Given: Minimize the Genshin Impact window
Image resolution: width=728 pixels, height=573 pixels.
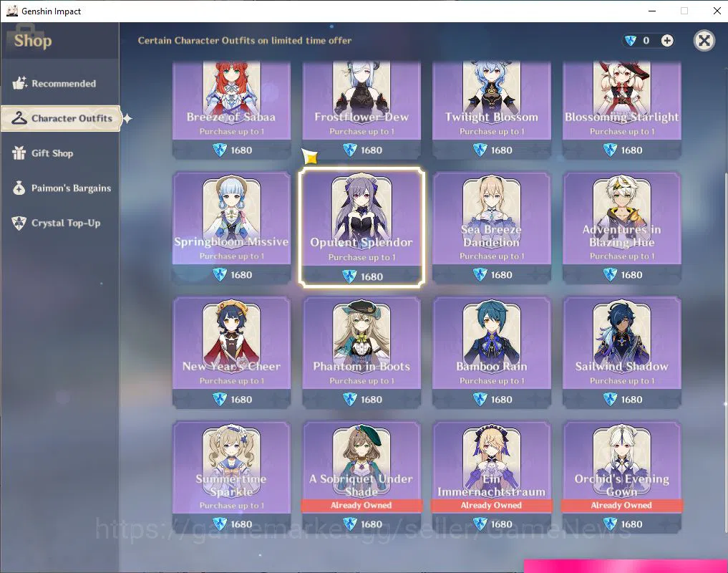Looking at the screenshot, I should click(652, 11).
